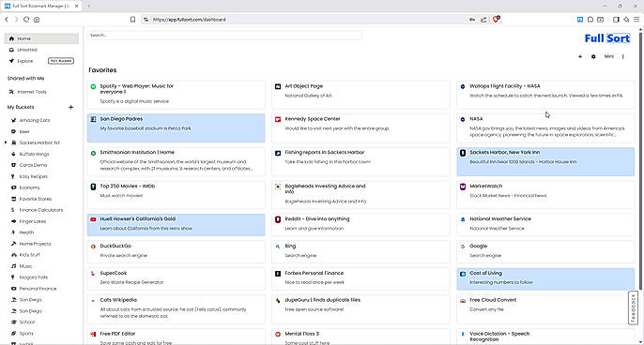Open Amazing Cats bucket icon
The height and width of the screenshot is (345, 644).
click(13, 120)
